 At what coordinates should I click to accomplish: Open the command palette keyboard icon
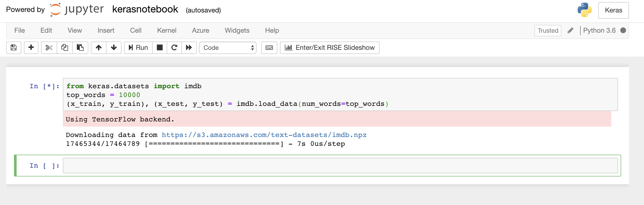(x=269, y=47)
